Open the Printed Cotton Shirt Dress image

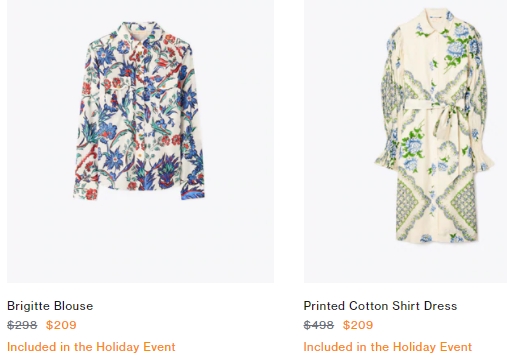click(x=405, y=141)
